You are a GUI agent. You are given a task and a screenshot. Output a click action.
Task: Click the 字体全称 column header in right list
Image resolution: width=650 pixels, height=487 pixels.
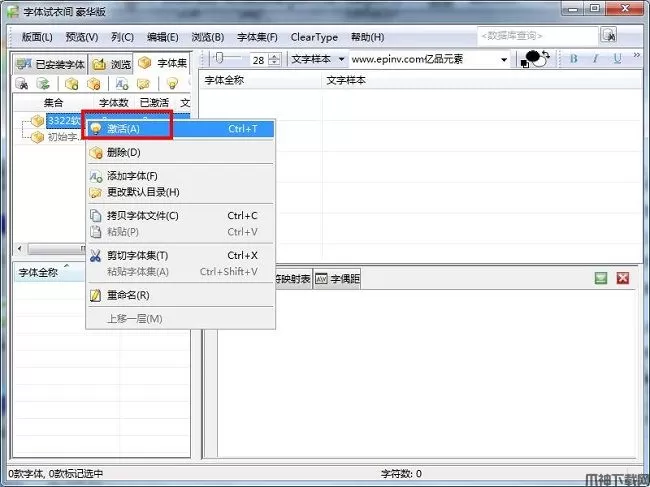click(261, 80)
